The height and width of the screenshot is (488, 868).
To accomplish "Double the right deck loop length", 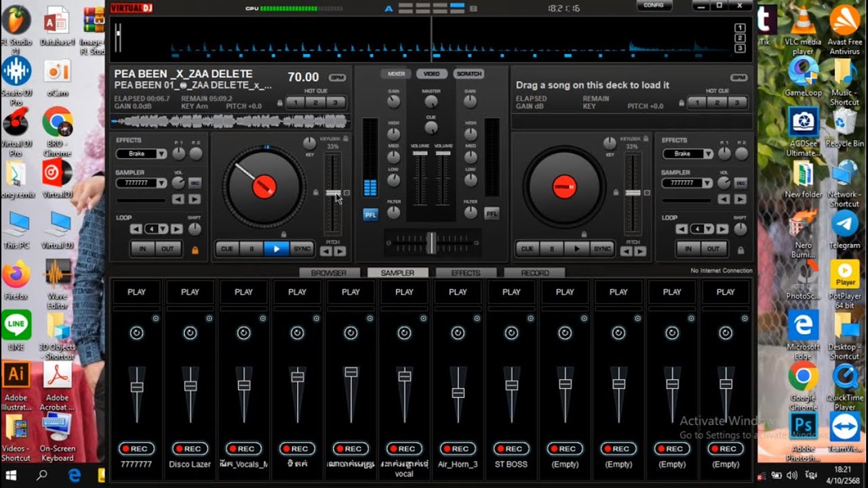I will 722,229.
